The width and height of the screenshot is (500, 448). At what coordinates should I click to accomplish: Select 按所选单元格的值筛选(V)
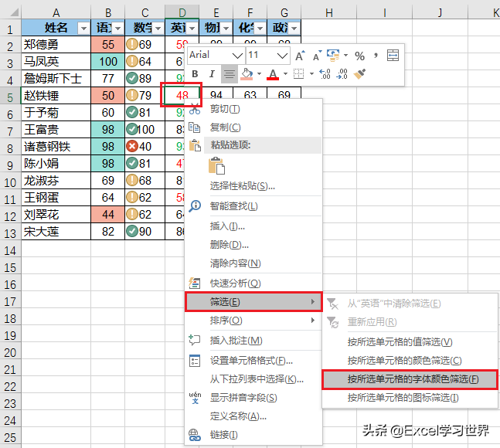coord(410,342)
